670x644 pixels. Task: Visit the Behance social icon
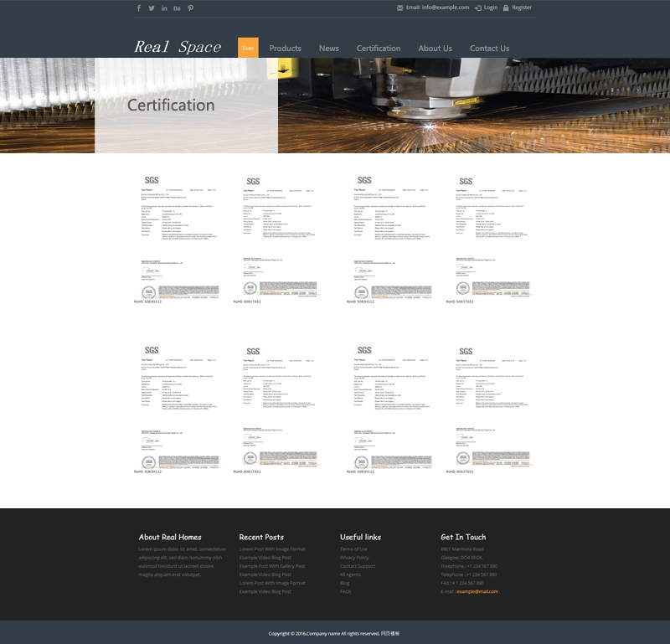click(177, 8)
